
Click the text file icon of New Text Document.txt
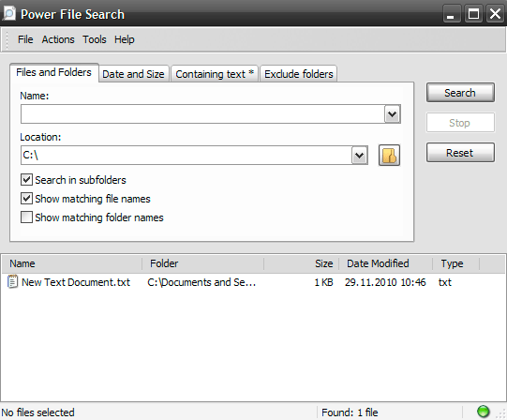[x=12, y=282]
